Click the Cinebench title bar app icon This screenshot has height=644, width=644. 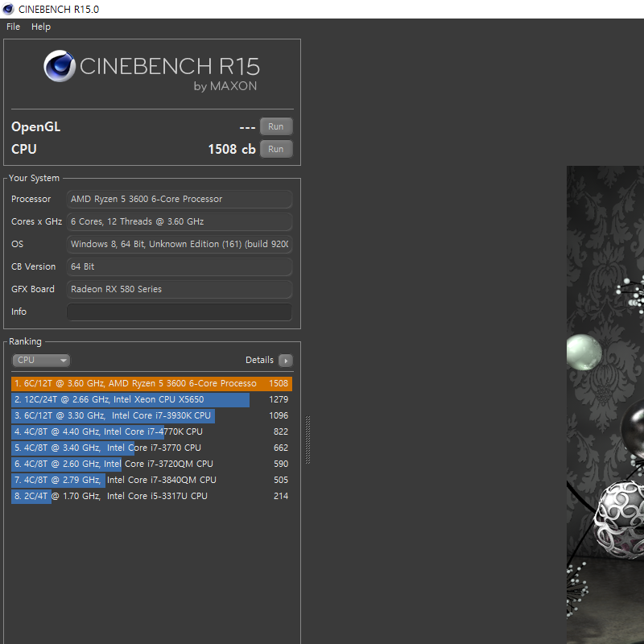[8, 9]
